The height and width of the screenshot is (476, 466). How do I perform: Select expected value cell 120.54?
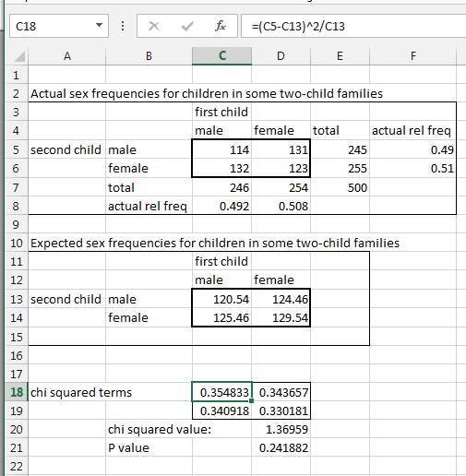click(x=221, y=299)
